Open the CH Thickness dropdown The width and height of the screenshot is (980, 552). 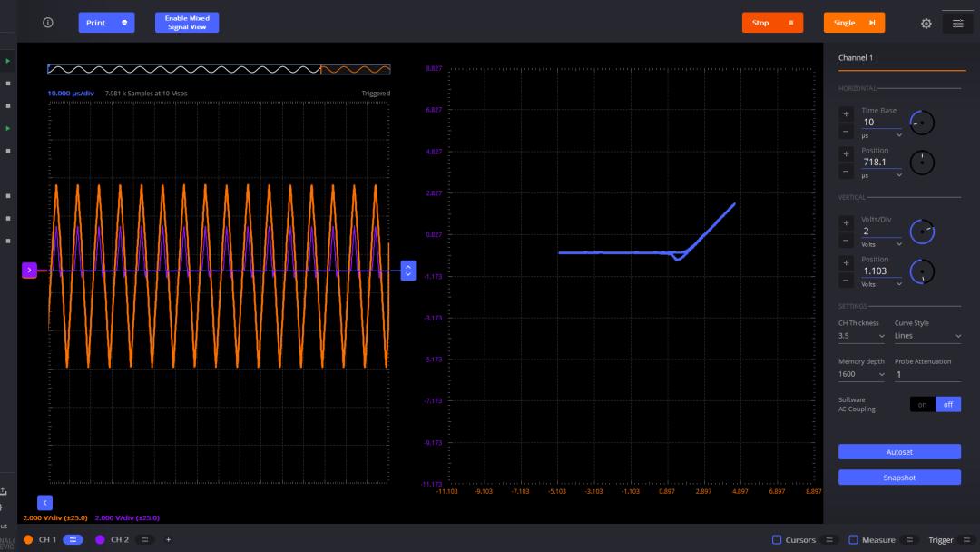click(861, 336)
